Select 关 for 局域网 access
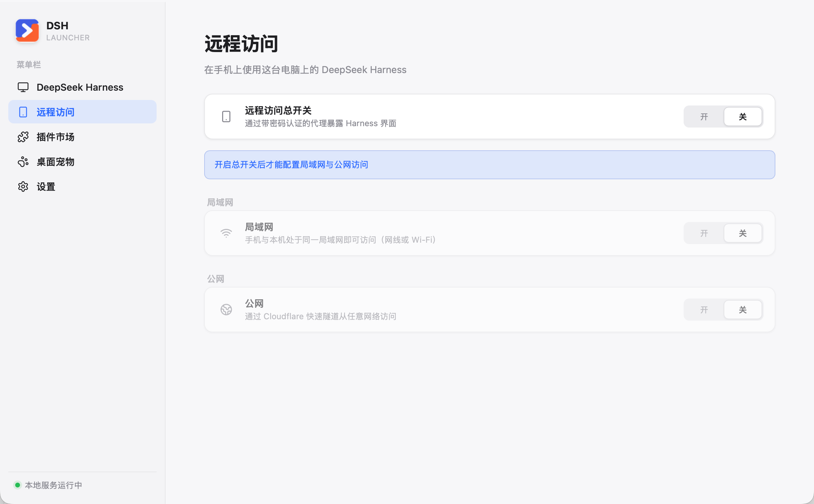The image size is (814, 504). tap(743, 233)
